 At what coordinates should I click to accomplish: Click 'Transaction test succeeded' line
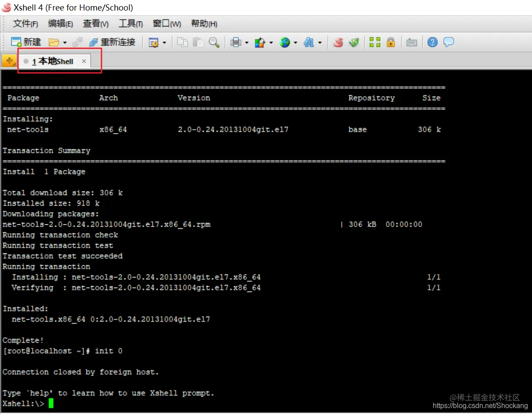62,256
